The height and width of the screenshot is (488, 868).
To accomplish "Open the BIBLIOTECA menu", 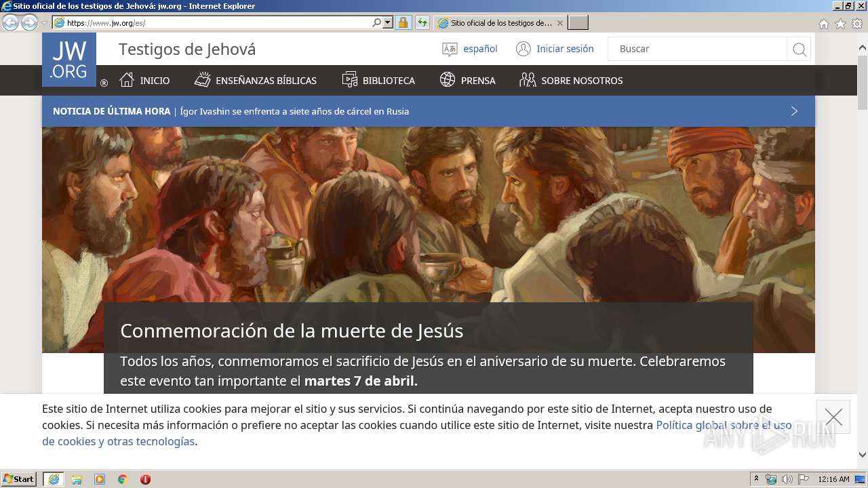I will pyautogui.click(x=378, y=80).
